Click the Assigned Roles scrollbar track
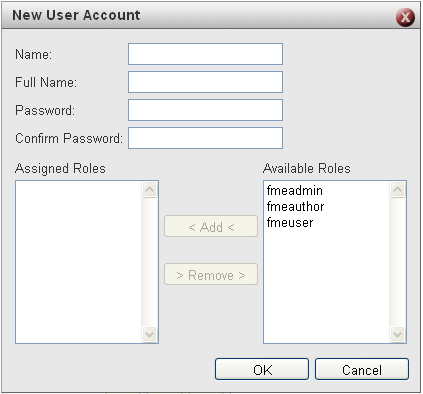This screenshot has height=394, width=423. click(x=149, y=262)
